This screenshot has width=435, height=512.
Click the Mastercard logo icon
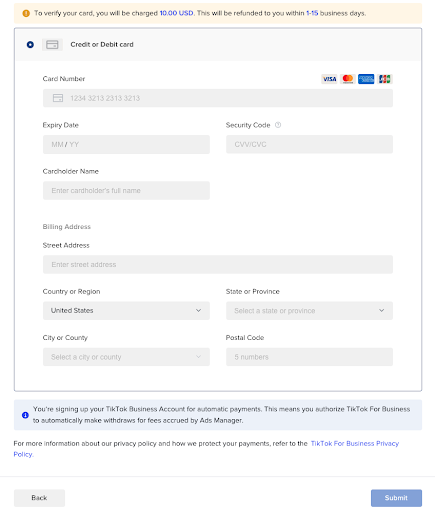pyautogui.click(x=348, y=79)
